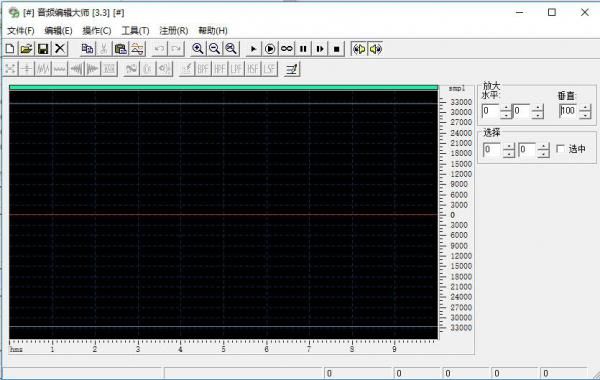Click the scissors cut icon
This screenshot has width=600, height=380.
point(103,49)
